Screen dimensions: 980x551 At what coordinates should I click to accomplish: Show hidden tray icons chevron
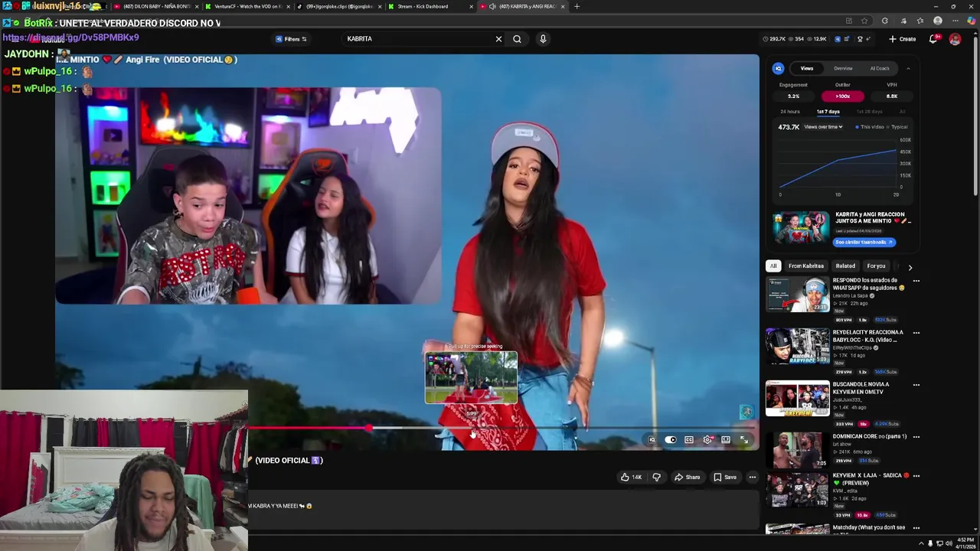(921, 543)
